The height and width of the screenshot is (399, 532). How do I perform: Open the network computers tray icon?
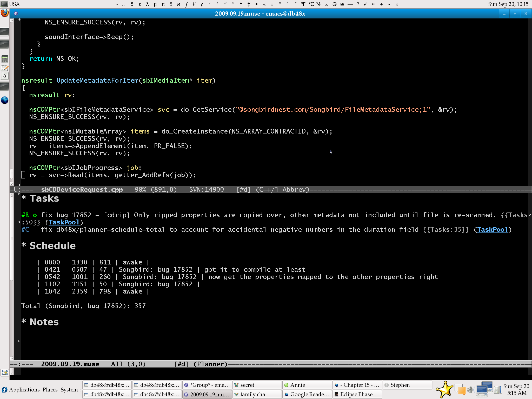[484, 389]
